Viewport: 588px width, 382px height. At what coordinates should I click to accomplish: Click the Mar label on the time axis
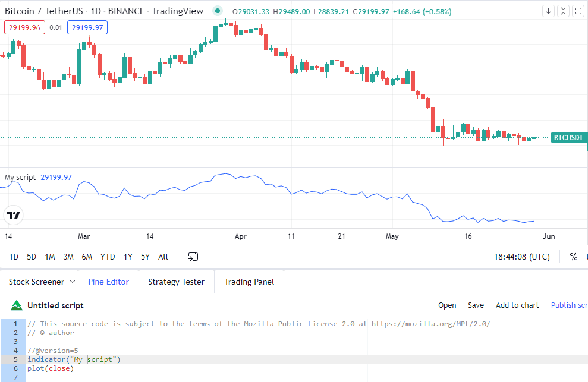pyautogui.click(x=84, y=236)
